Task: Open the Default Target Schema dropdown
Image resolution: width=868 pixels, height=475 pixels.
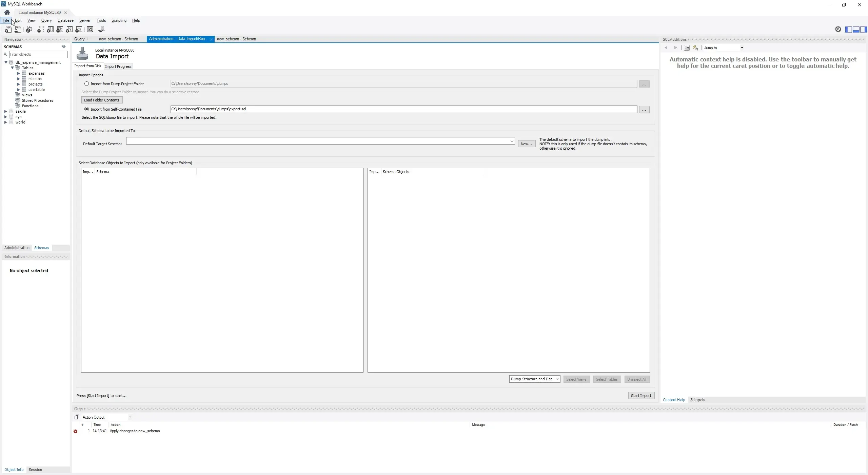Action: [x=512, y=141]
